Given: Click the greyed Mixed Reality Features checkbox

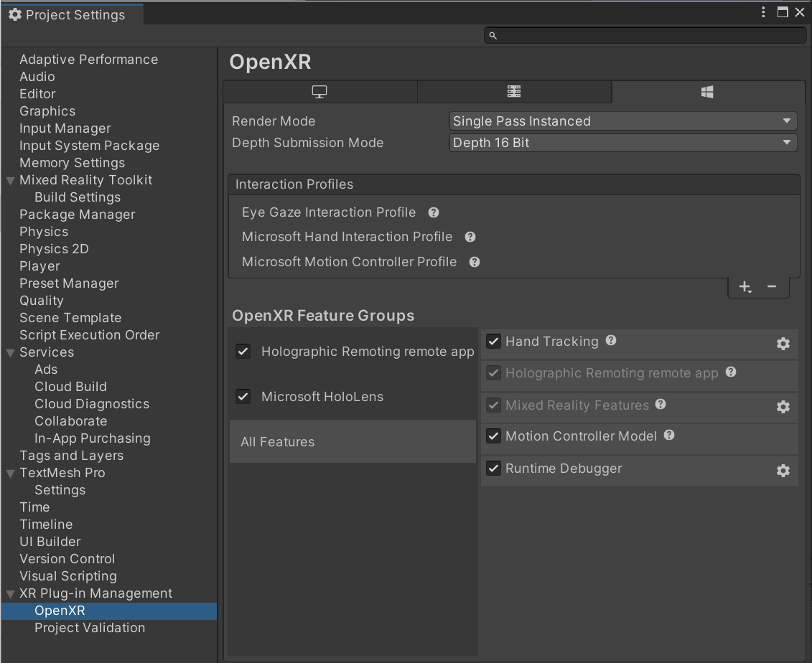Looking at the screenshot, I should [x=493, y=405].
